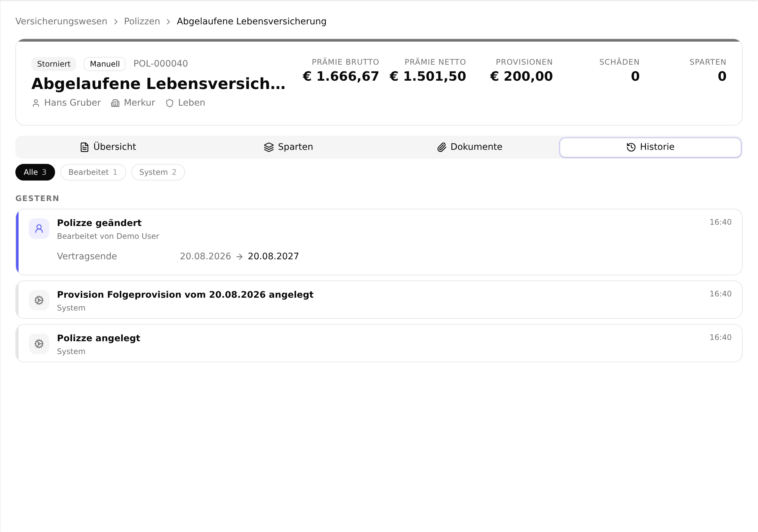Click the building icon beside Merkur
Screen dimensions: 758x532
(115, 103)
